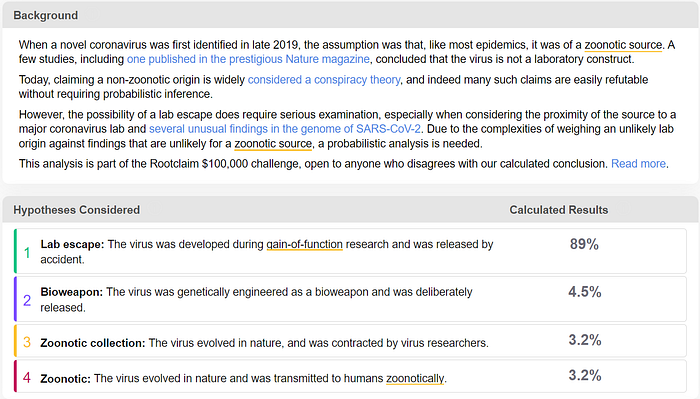Click the Read more link
This screenshot has width=700, height=399.
pyautogui.click(x=638, y=164)
